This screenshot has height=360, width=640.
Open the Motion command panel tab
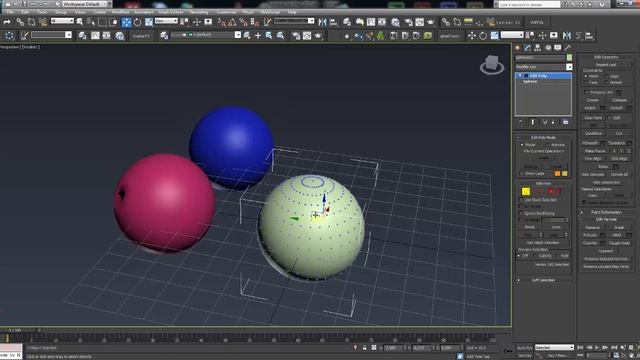(x=548, y=48)
